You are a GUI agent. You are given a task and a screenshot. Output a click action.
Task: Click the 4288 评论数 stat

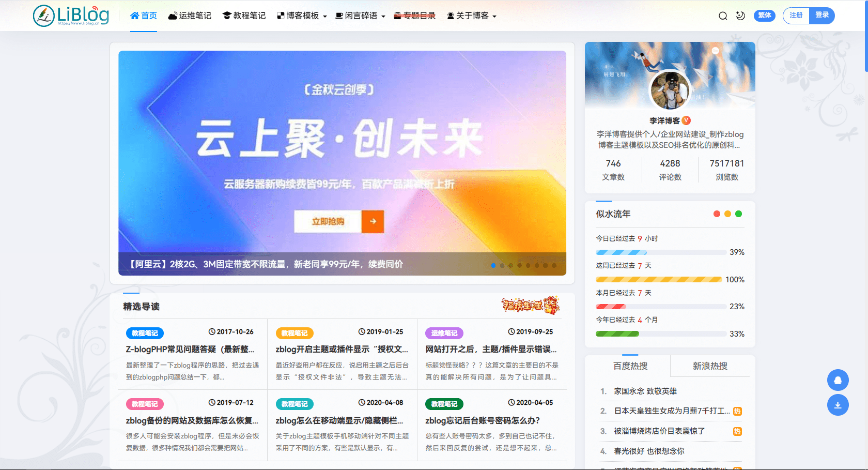tap(670, 170)
